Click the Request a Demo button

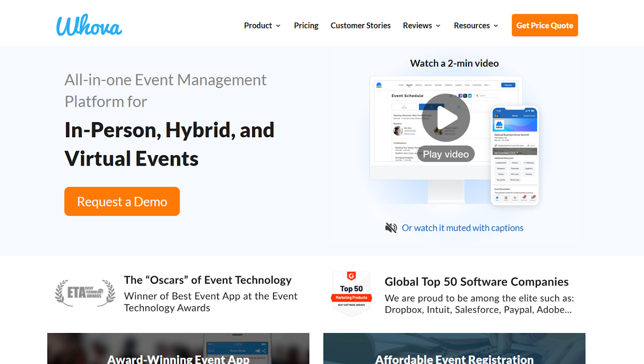[122, 201]
